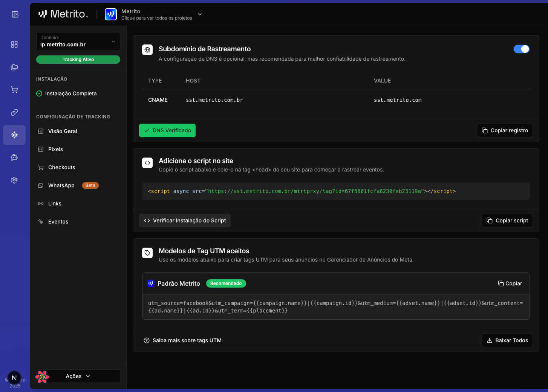Open the link chain sidebar icon
Screen dimensions: 548x392
14,112
